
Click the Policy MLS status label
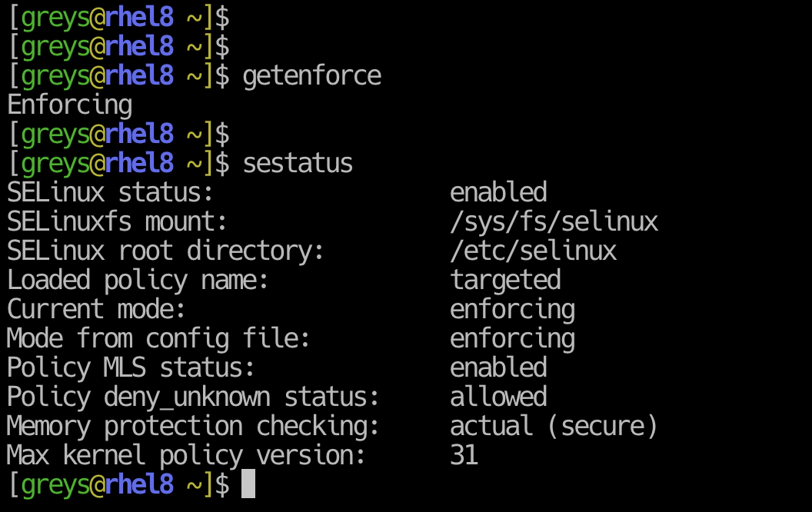pyautogui.click(x=131, y=367)
